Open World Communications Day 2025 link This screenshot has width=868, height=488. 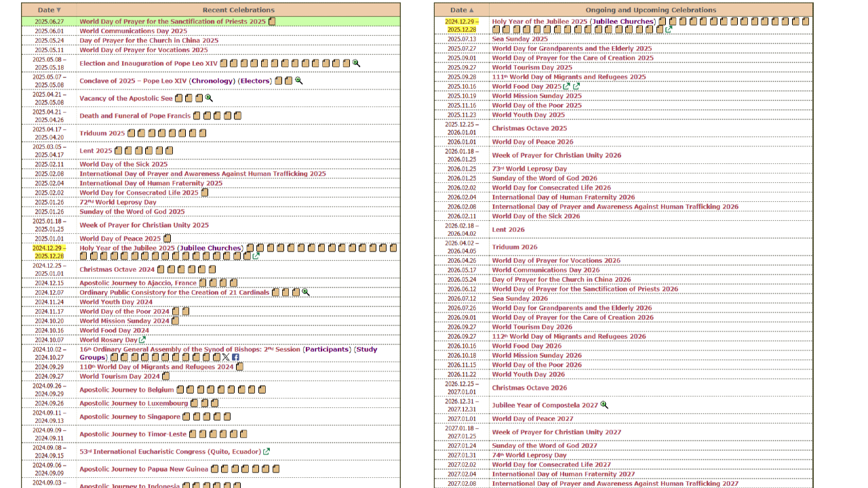(x=134, y=31)
